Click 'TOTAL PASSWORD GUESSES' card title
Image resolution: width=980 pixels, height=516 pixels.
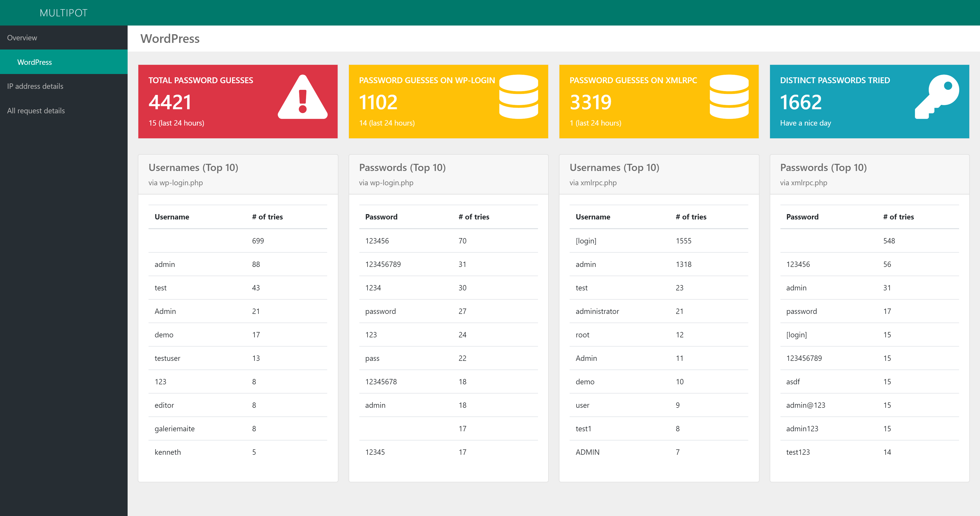pyautogui.click(x=201, y=80)
